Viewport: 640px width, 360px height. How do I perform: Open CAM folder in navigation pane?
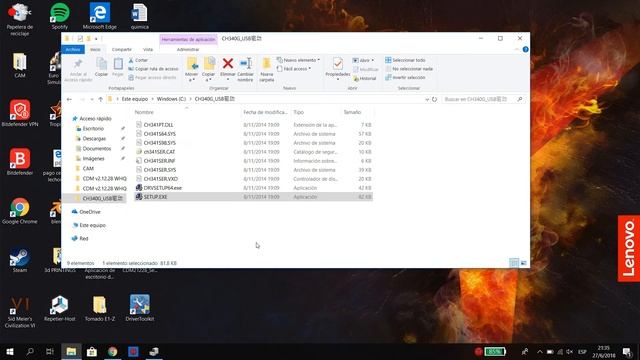(88, 169)
